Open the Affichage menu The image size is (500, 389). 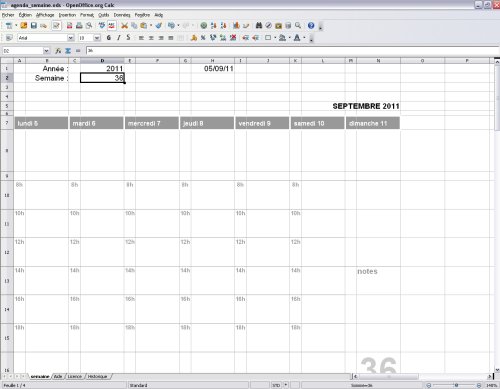[45, 15]
